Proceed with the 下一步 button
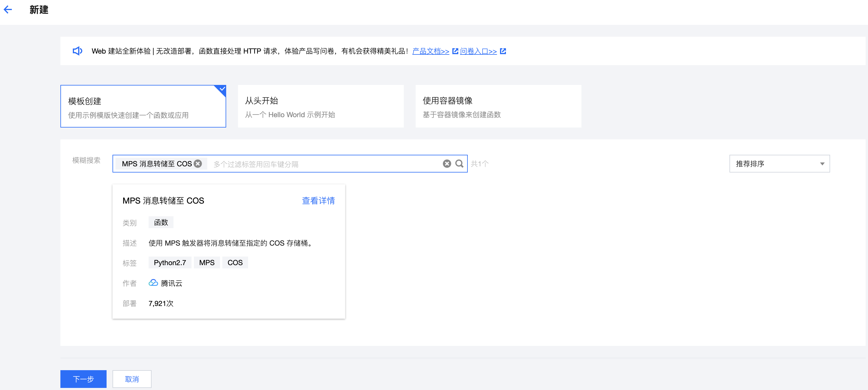The width and height of the screenshot is (868, 390). (x=83, y=379)
